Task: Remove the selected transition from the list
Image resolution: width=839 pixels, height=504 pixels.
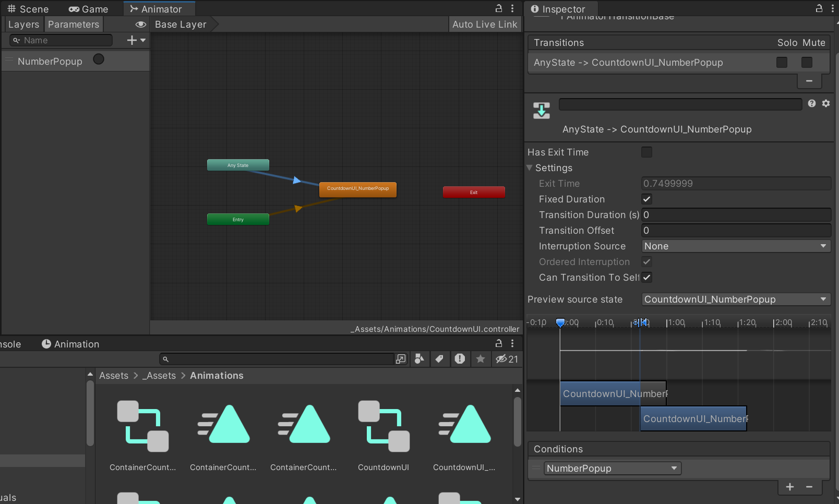Action: (809, 81)
